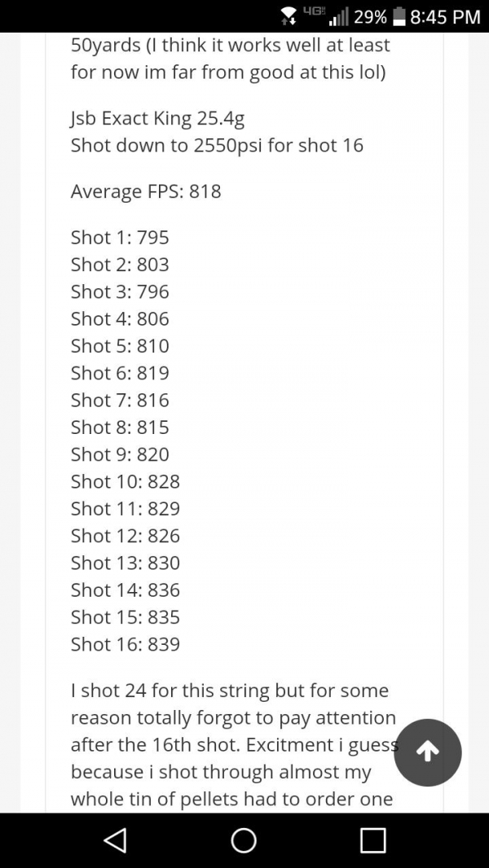This screenshot has width=489, height=868.
Task: Tap the Shot down to 2550psi line
Action: point(217,146)
